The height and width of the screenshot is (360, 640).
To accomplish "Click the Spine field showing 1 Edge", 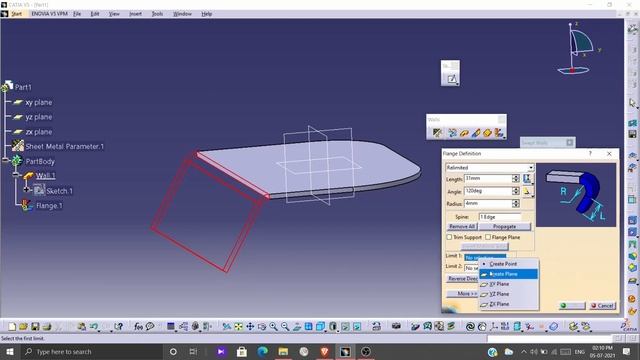I will pyautogui.click(x=500, y=217).
